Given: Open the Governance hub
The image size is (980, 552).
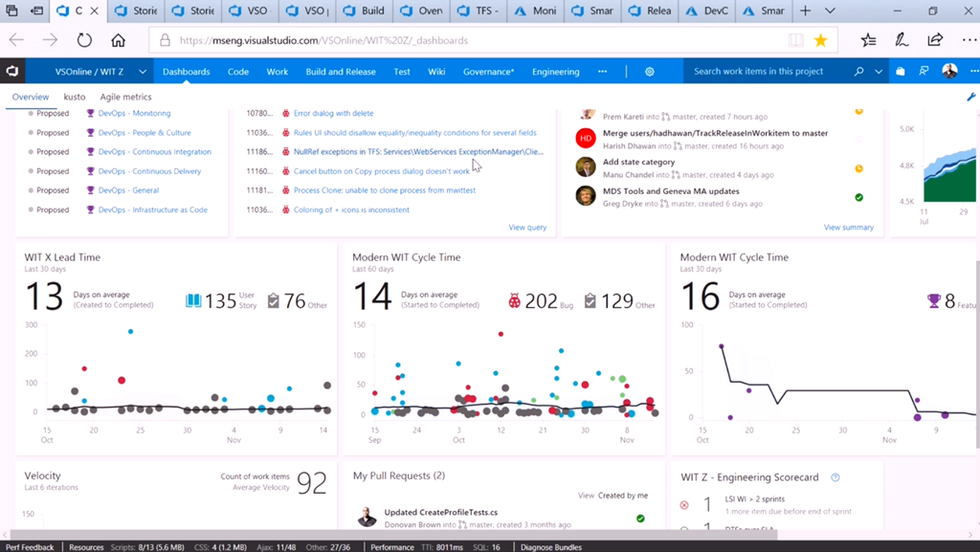Looking at the screenshot, I should (x=488, y=72).
